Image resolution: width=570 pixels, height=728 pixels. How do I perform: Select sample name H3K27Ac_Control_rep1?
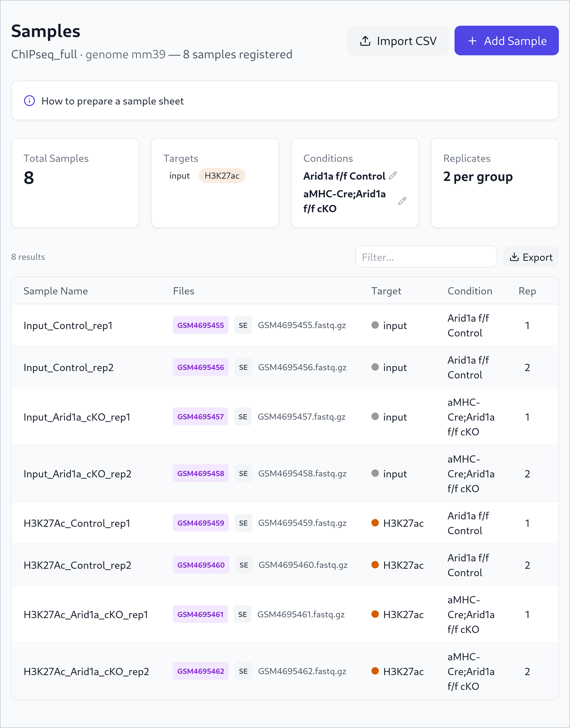(77, 523)
